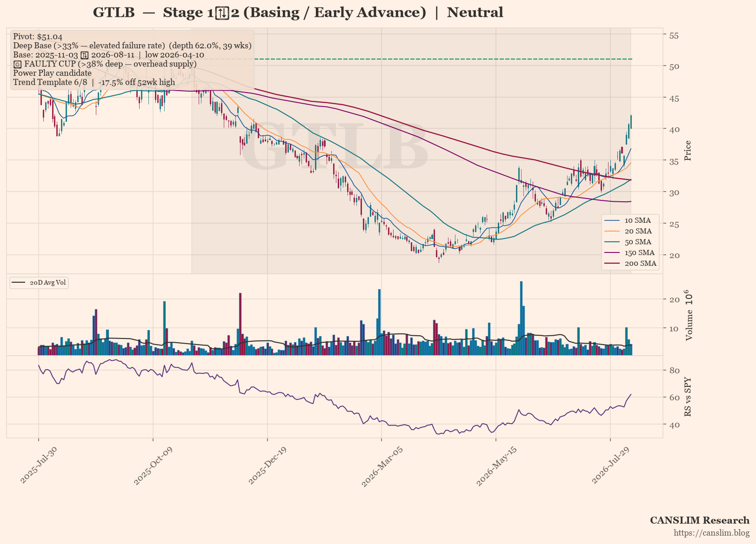Open the https://canslim.blog link
Image resolution: width=756 pixels, height=544 pixels.
click(x=711, y=532)
